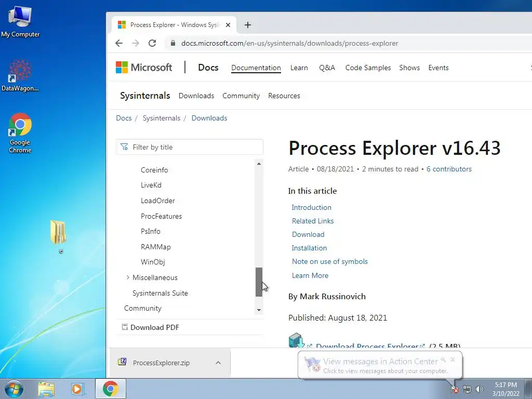Viewport: 532px width, 399px height.
Task: Click the Action Center flag tray icon
Action: pos(454,389)
